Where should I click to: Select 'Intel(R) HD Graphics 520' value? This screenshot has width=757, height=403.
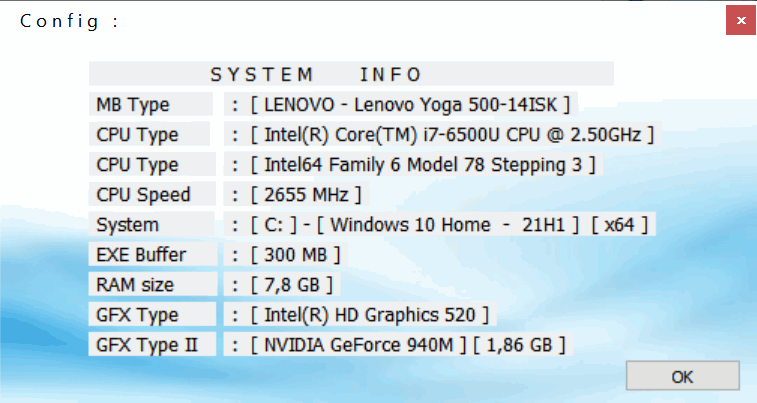(x=360, y=314)
